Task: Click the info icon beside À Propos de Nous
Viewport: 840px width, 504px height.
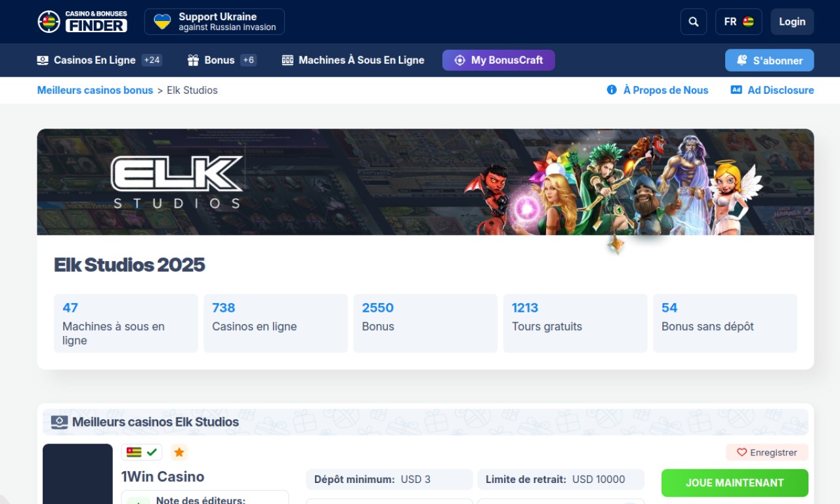Action: coord(612,90)
